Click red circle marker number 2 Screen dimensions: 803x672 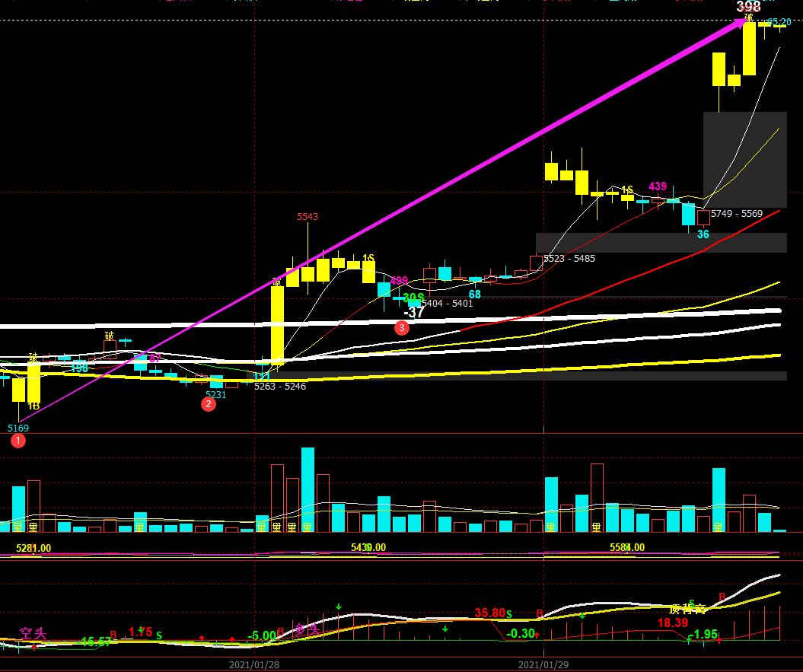point(208,404)
